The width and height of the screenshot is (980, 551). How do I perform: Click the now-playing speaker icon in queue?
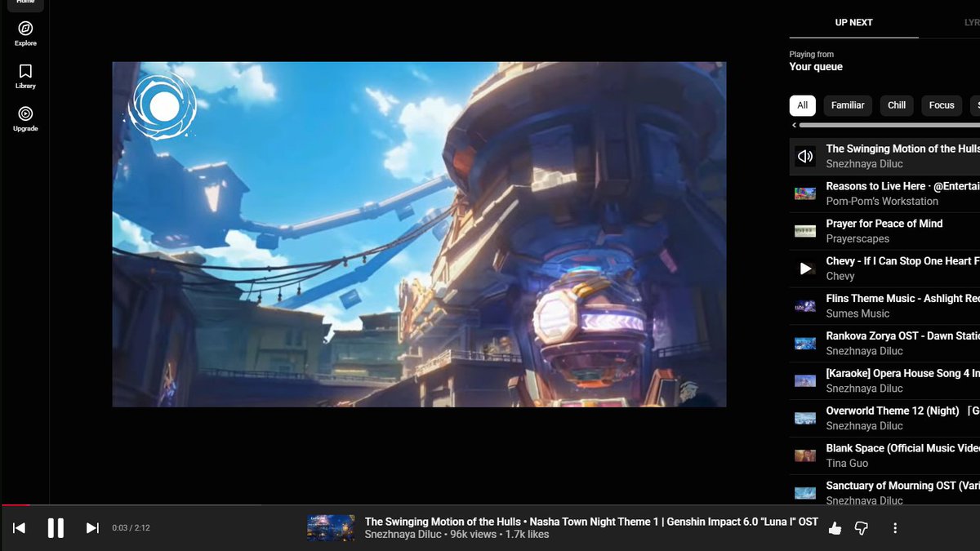pos(805,156)
